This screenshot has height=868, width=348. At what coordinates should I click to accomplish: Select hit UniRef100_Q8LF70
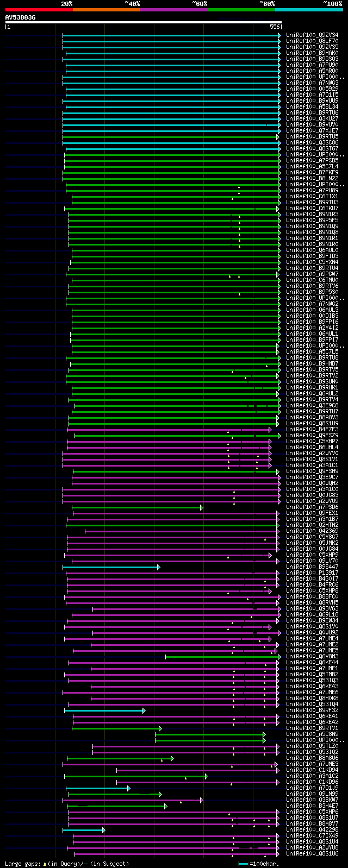(x=312, y=41)
